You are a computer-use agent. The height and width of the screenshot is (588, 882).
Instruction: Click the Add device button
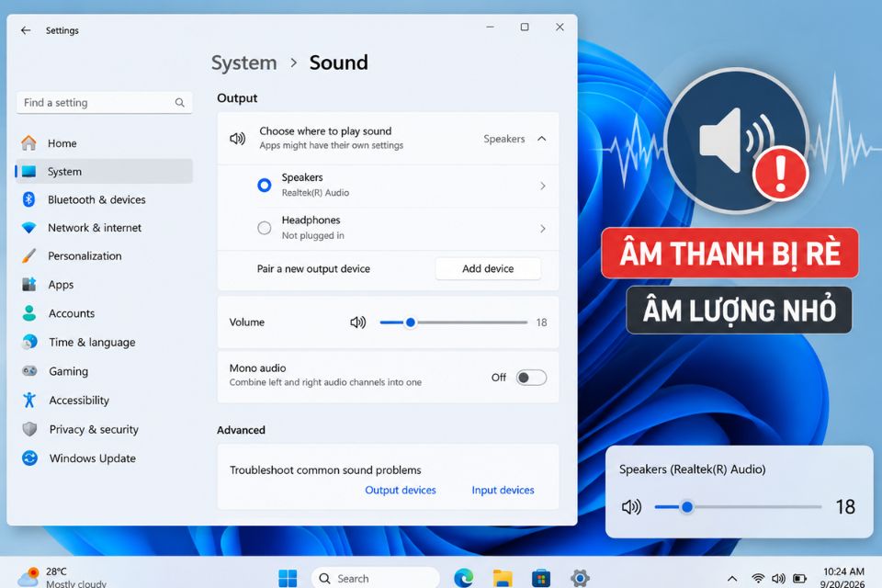tap(488, 268)
